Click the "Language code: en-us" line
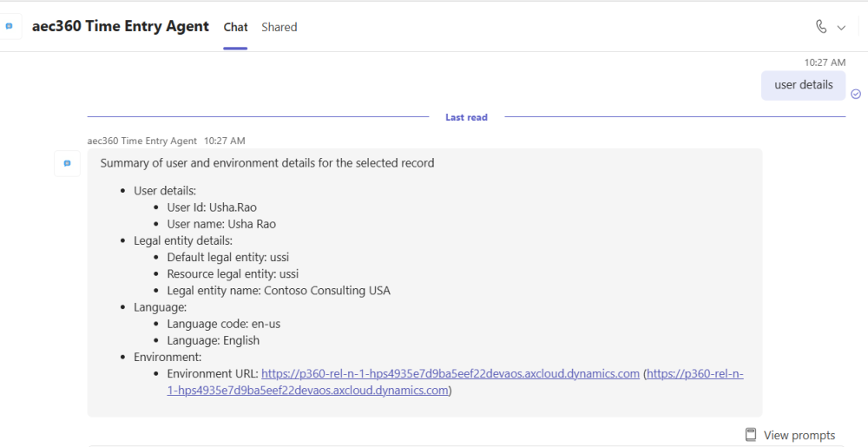 coord(224,324)
